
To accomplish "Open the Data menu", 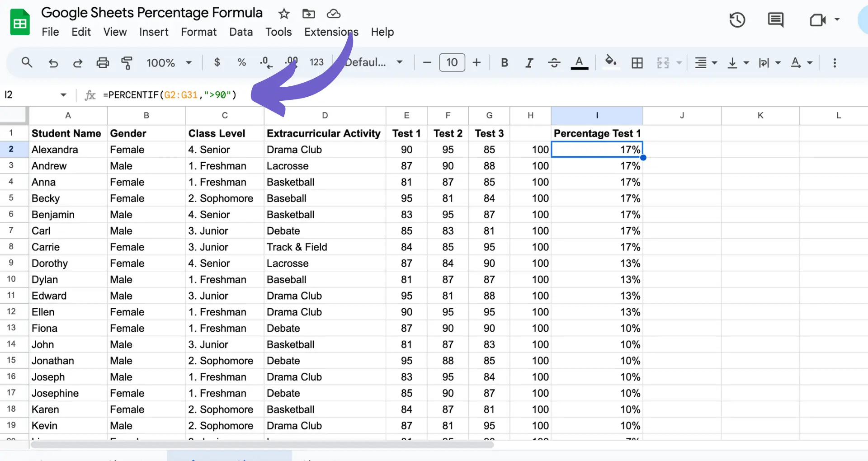I will click(x=241, y=32).
